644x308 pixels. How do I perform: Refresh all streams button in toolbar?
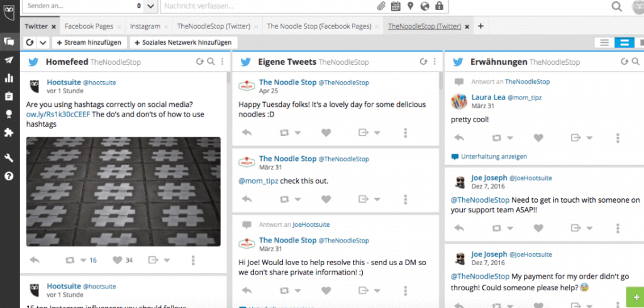tap(30, 42)
